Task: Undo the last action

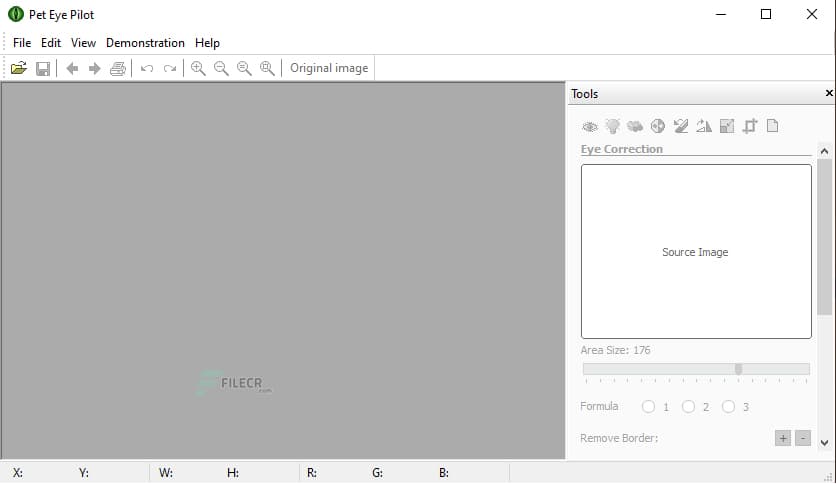Action: click(x=147, y=68)
